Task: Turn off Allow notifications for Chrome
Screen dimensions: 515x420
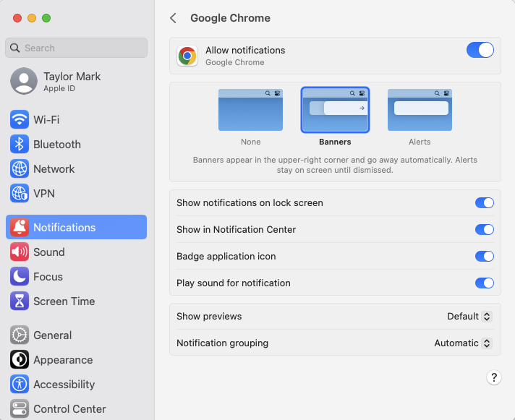Action: click(480, 50)
